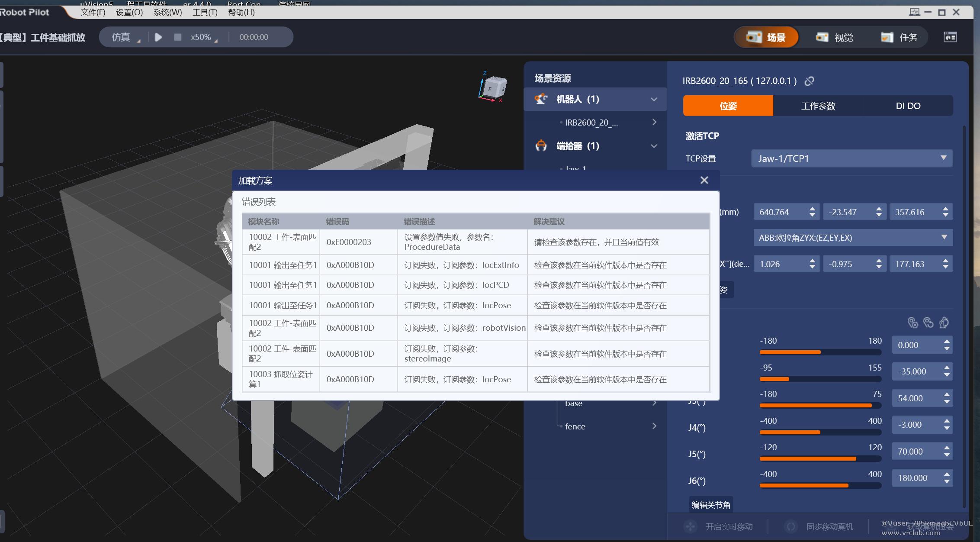The width and height of the screenshot is (980, 542).
Task: Expand the fence tree item
Action: click(654, 426)
